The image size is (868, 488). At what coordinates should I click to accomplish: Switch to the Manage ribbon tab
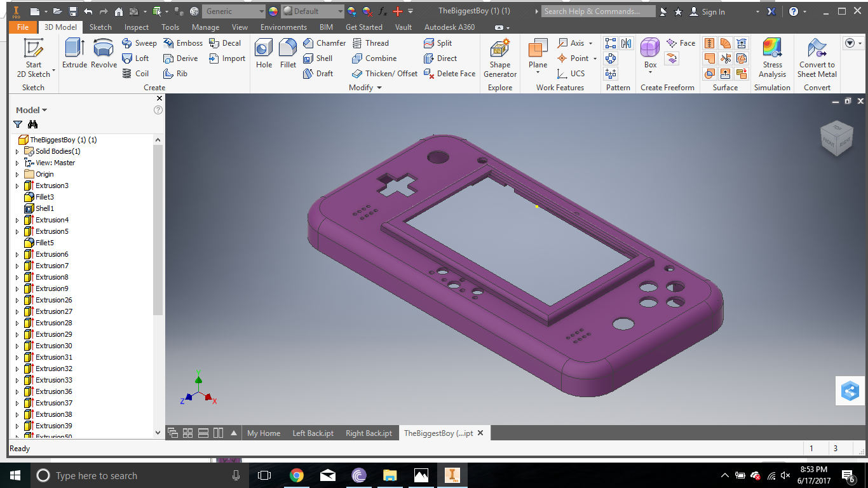click(205, 27)
